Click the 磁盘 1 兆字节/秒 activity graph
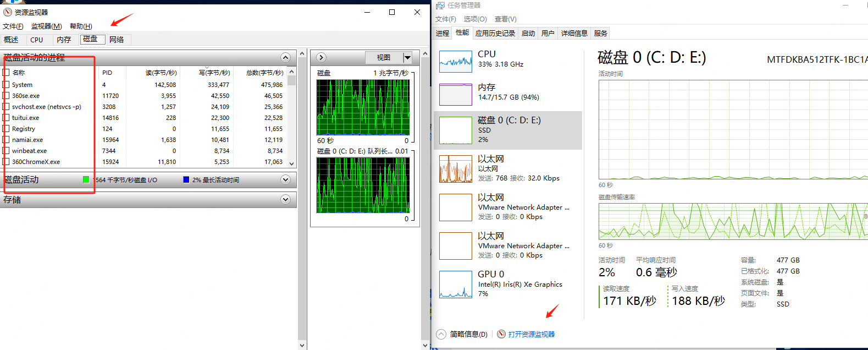This screenshot has height=350, width=868. pyautogui.click(x=363, y=107)
